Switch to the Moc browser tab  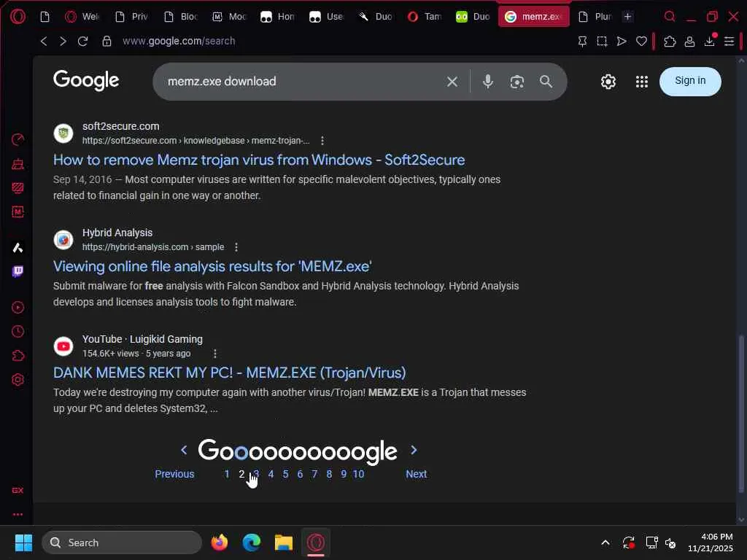coord(228,17)
